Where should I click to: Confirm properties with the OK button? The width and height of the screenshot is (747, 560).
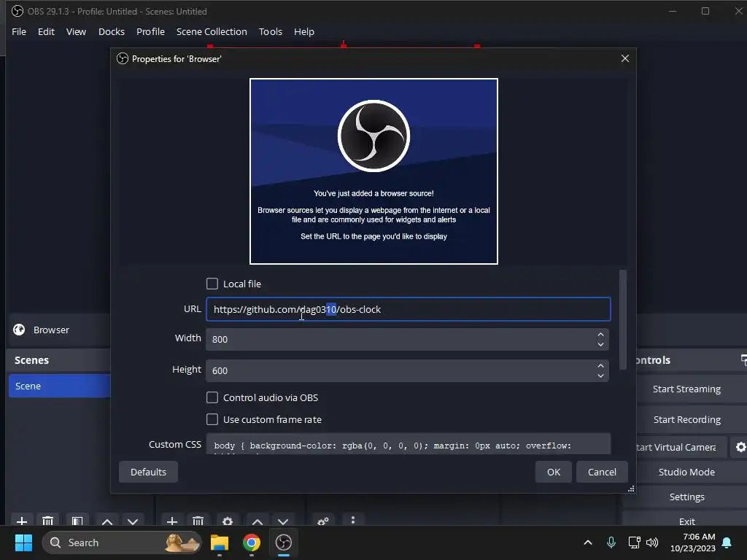click(x=554, y=472)
